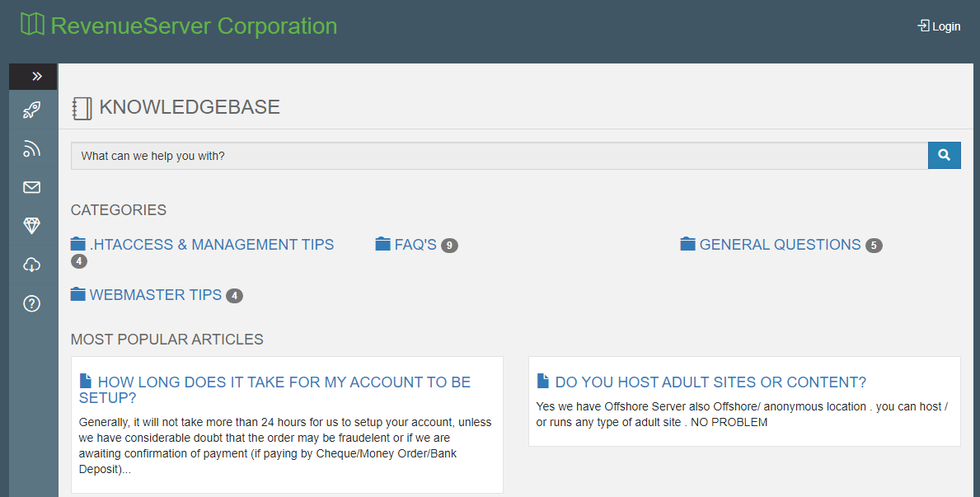Click folder icon beside FAQ'S
This screenshot has width=980, height=497.
pyautogui.click(x=383, y=244)
